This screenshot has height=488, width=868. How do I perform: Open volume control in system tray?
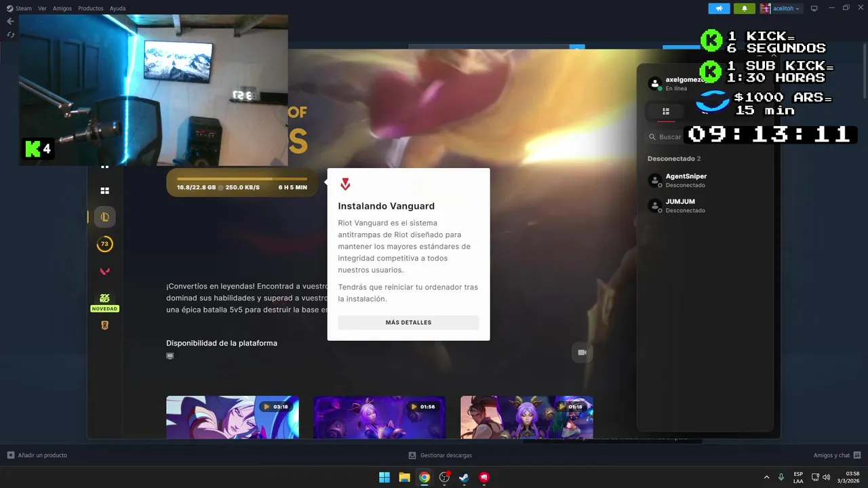click(x=826, y=477)
